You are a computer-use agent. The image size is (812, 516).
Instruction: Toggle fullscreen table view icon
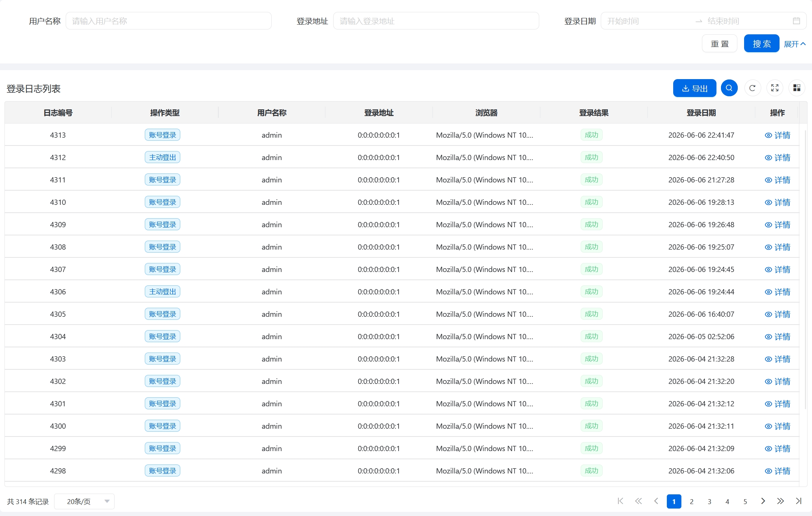coord(775,88)
